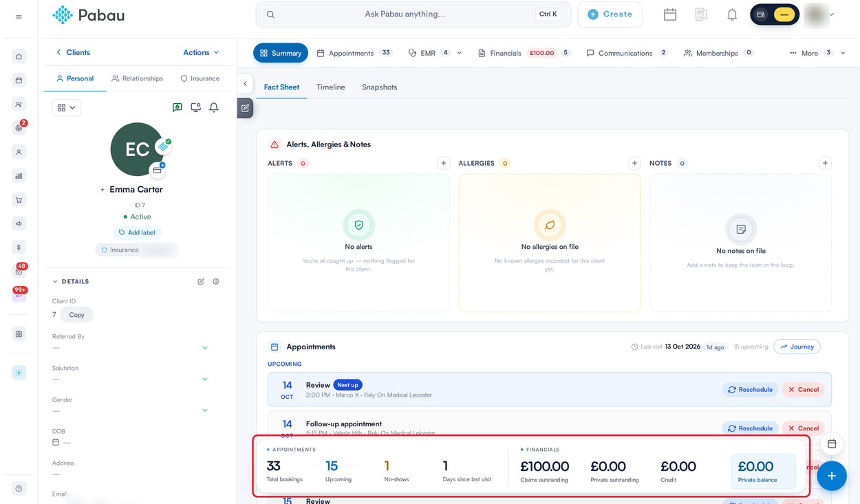Image resolution: width=860 pixels, height=504 pixels.
Task: Open the help question mark icon
Action: (19, 489)
